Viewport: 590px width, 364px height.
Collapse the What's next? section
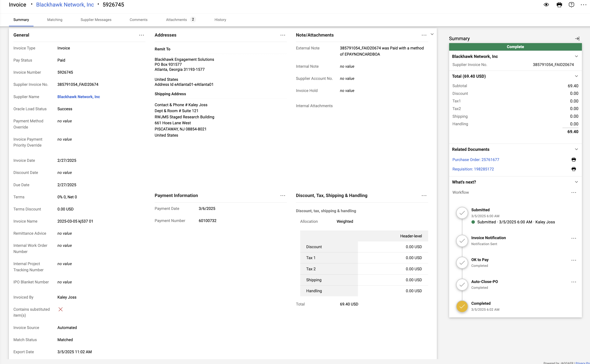(x=576, y=182)
